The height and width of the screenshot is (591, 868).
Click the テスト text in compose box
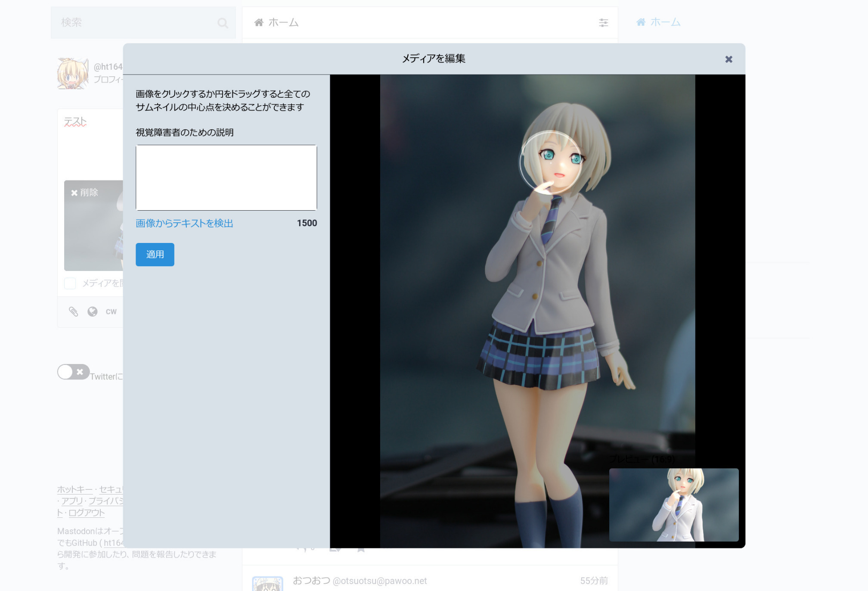click(75, 122)
